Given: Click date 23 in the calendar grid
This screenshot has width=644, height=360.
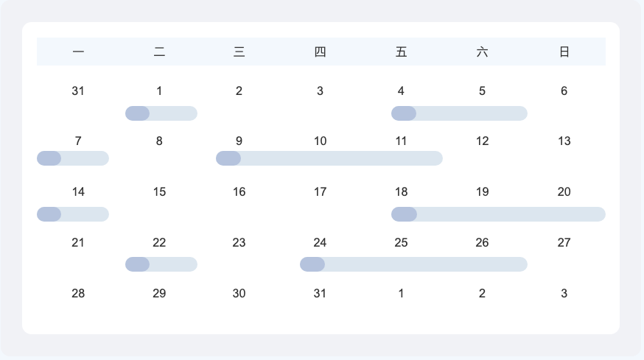Looking at the screenshot, I should coord(239,243).
